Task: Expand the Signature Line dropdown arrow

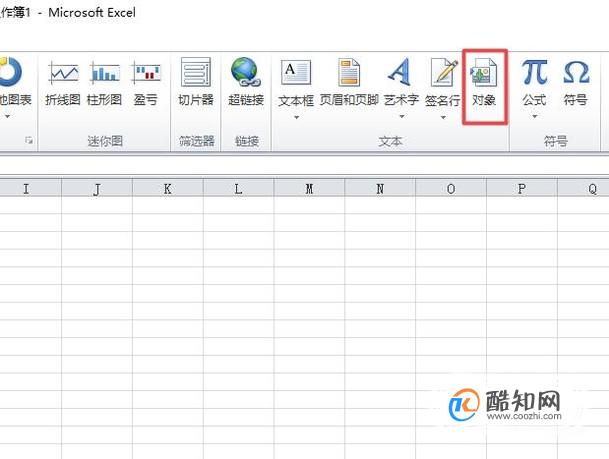Action: coord(443,117)
